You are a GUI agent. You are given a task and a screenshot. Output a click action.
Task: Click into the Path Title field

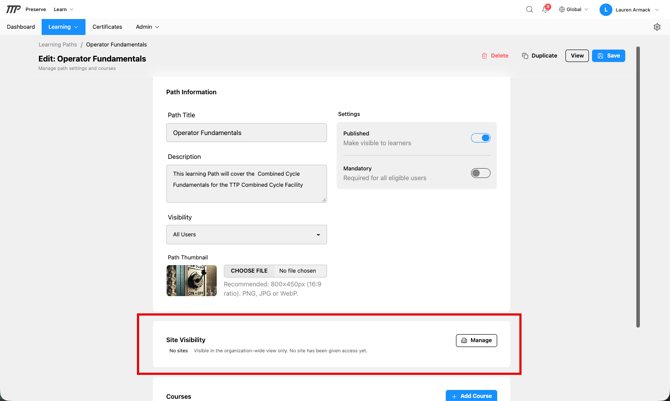coord(247,133)
